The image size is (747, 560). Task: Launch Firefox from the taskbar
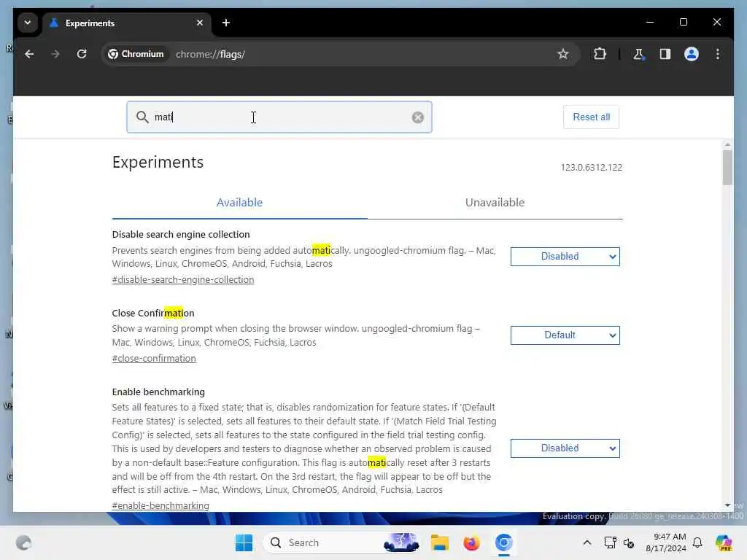[x=471, y=542]
